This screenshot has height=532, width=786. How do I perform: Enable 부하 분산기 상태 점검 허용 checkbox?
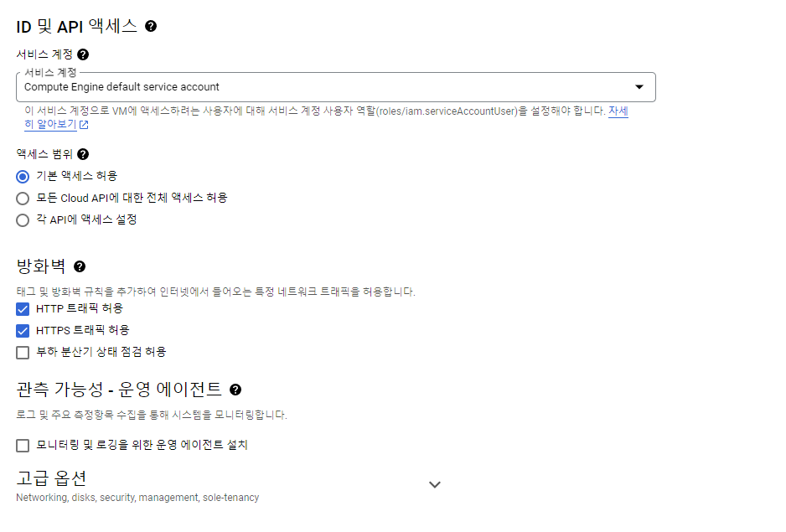point(23,353)
